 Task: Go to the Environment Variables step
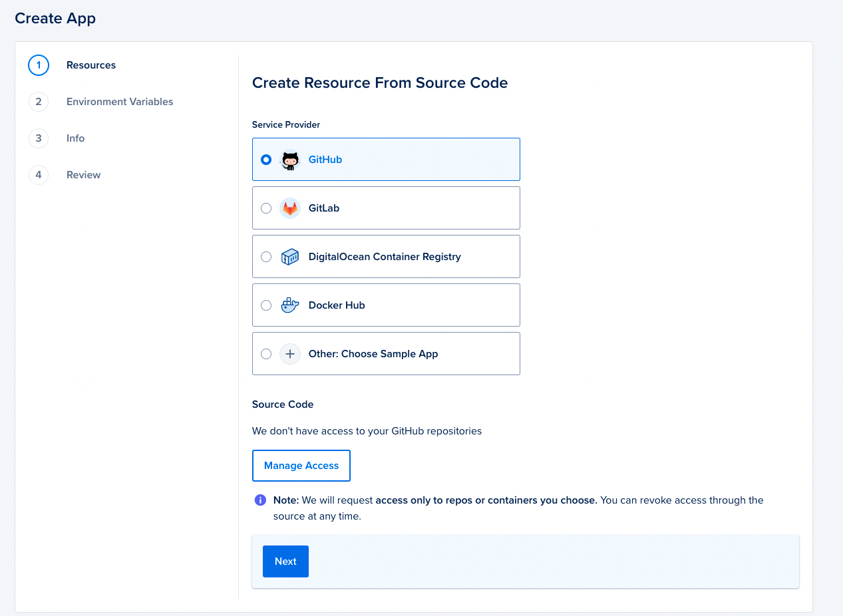click(120, 102)
